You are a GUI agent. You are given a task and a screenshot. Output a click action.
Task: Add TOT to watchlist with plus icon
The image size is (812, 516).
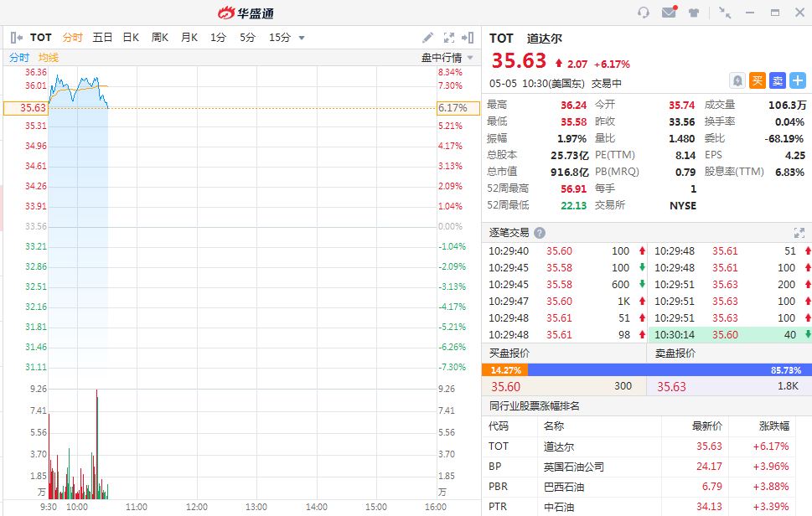tap(797, 80)
